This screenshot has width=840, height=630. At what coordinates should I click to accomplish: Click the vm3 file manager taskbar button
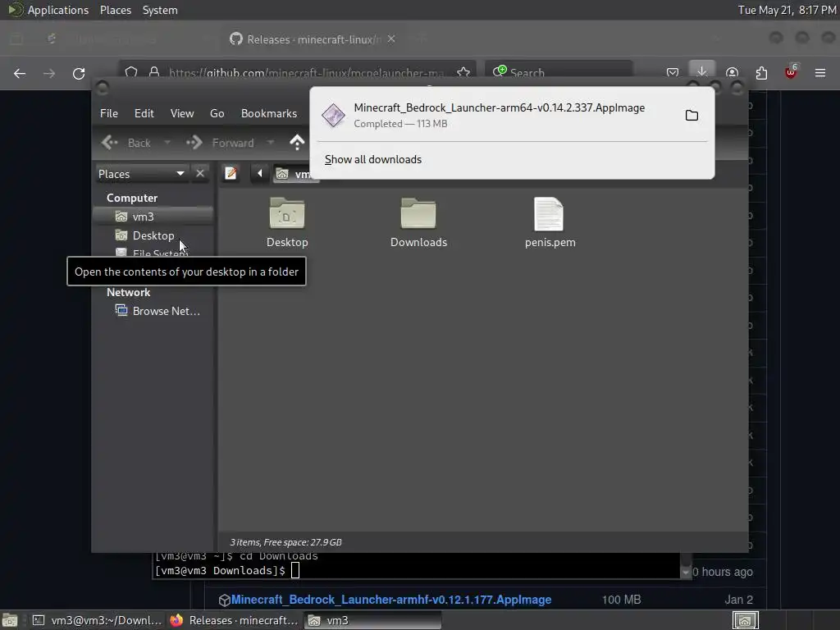[x=373, y=620]
